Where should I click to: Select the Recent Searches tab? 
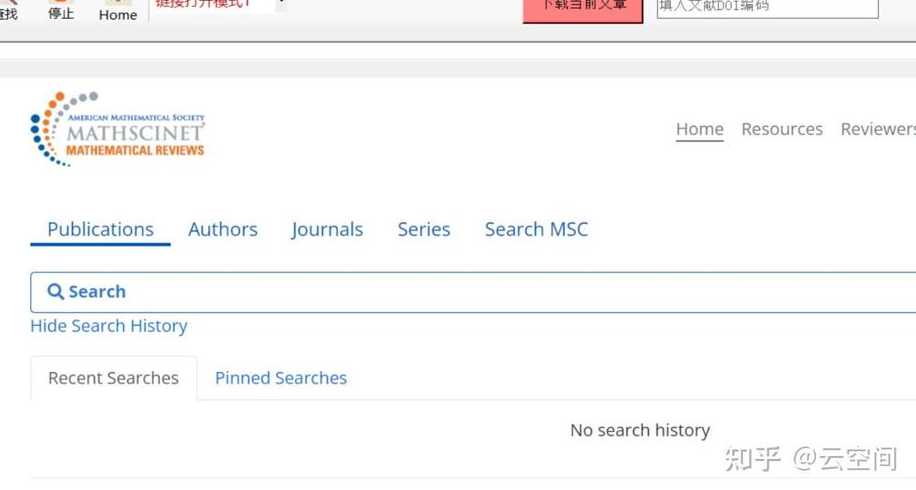click(x=113, y=378)
